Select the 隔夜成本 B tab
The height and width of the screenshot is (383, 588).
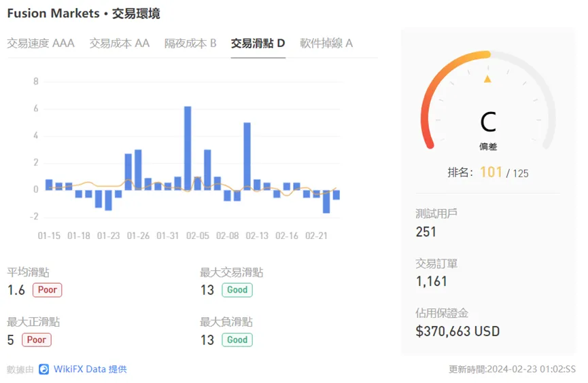point(190,43)
